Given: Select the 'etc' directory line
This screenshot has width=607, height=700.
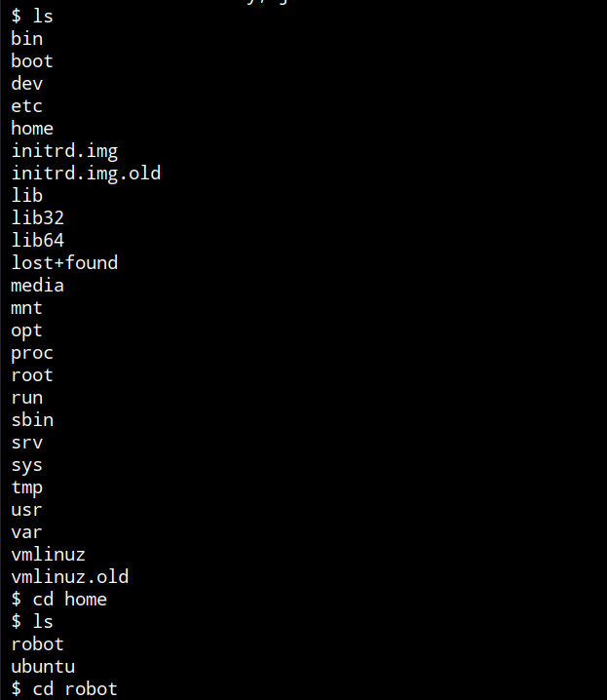Looking at the screenshot, I should (26, 106).
